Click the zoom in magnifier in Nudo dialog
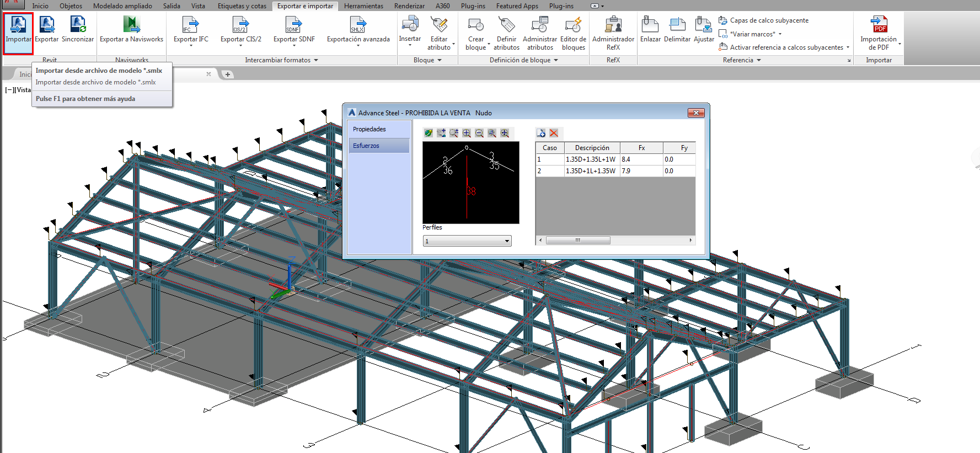This screenshot has width=980, height=453. 467,133
